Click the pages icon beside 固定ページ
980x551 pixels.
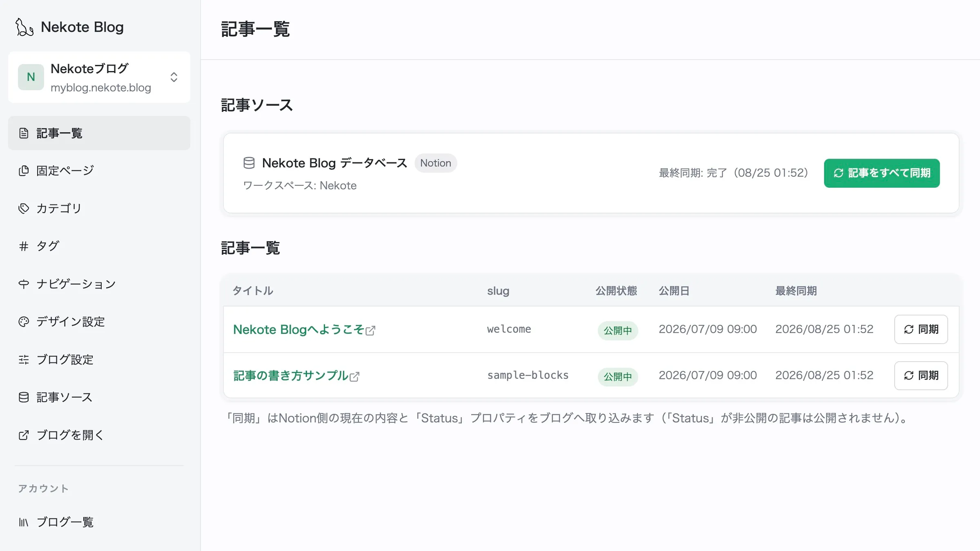pos(24,171)
